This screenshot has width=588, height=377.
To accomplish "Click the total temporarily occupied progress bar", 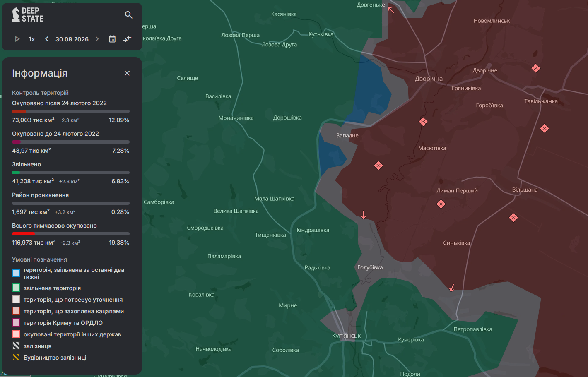I will [x=71, y=234].
